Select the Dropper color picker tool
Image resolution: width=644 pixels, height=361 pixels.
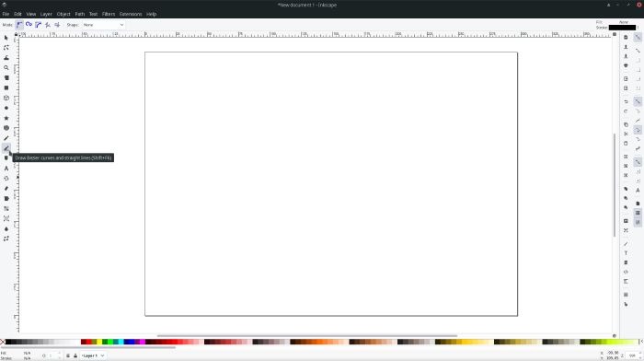(6, 228)
